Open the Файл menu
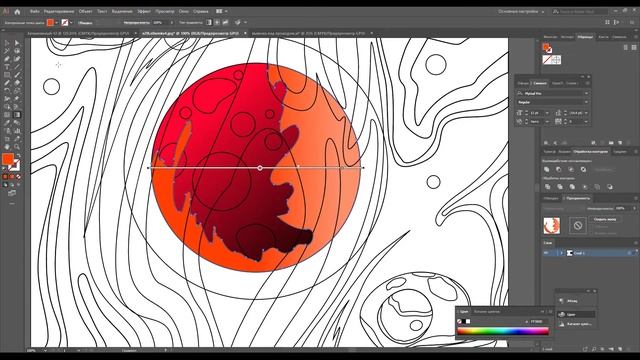640x360 pixels. (x=35, y=11)
